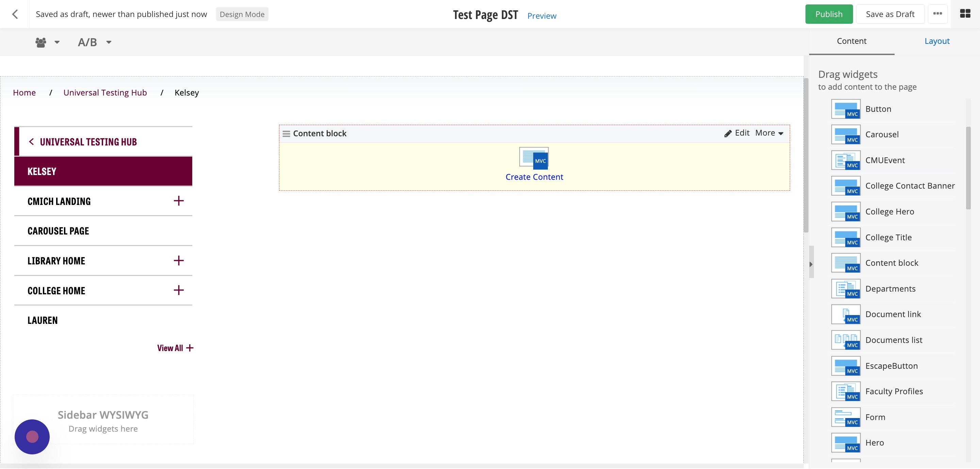Select the Content tab
Screen dimensions: 980x469
851,41
